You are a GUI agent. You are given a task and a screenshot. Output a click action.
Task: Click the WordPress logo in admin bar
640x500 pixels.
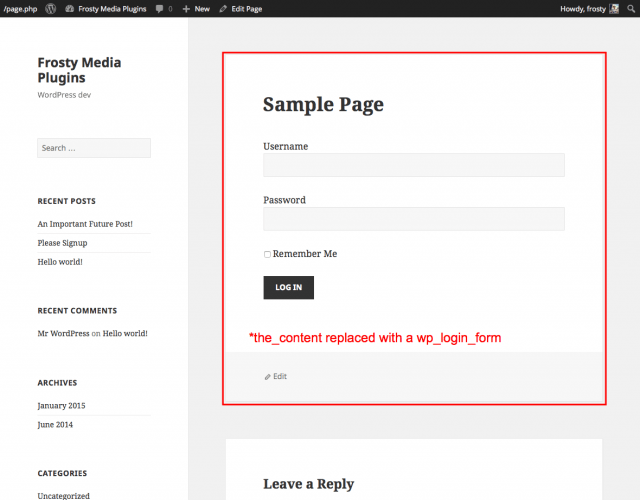48,8
